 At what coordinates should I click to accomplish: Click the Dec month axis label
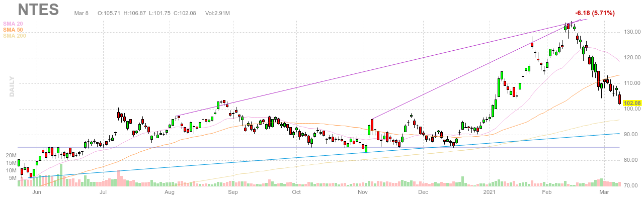coord(423,192)
